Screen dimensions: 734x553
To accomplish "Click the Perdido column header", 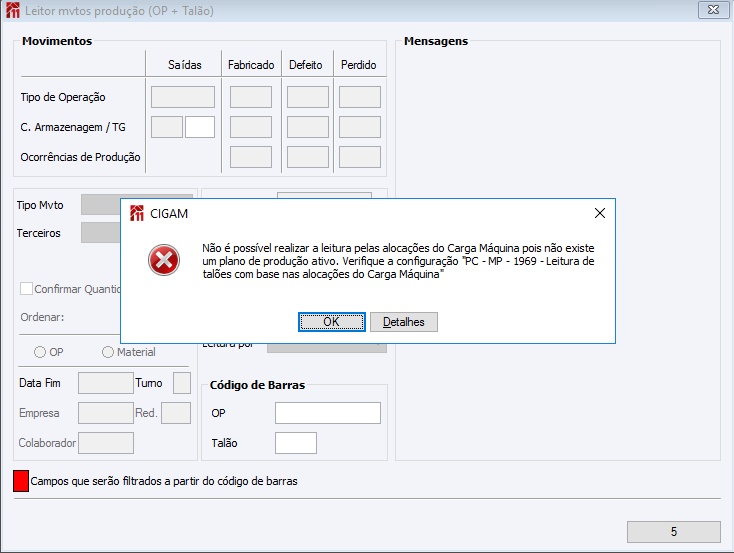I will click(x=359, y=65).
